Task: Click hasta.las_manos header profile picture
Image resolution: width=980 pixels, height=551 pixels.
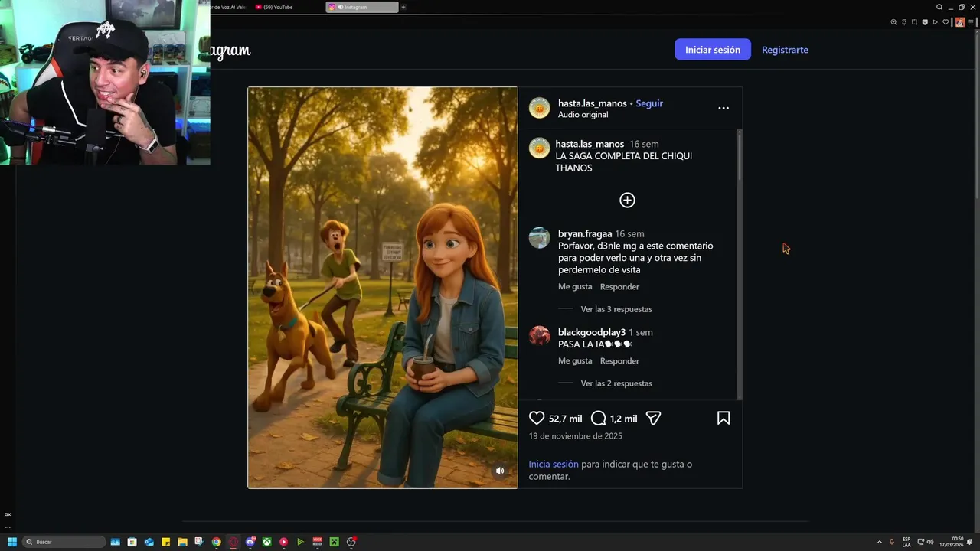Action: pyautogui.click(x=540, y=108)
